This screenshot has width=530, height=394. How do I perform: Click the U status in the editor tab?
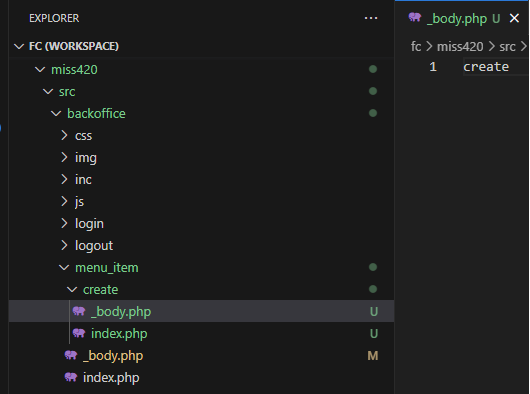(496, 19)
